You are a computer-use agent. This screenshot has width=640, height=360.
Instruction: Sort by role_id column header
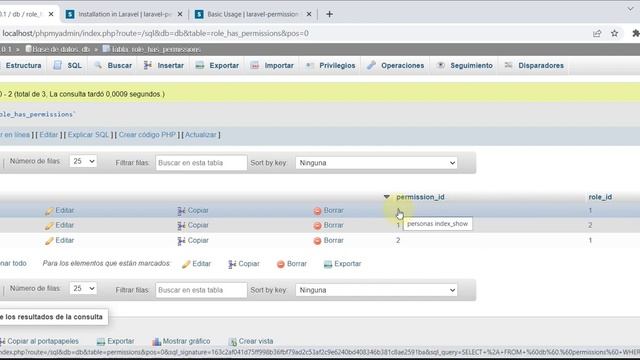(x=600, y=197)
